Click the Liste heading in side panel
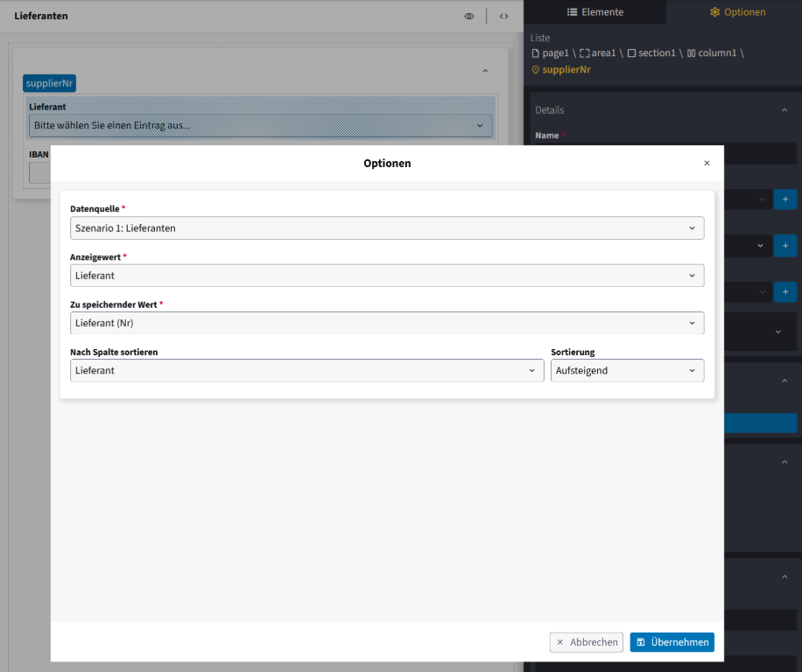 (540, 38)
